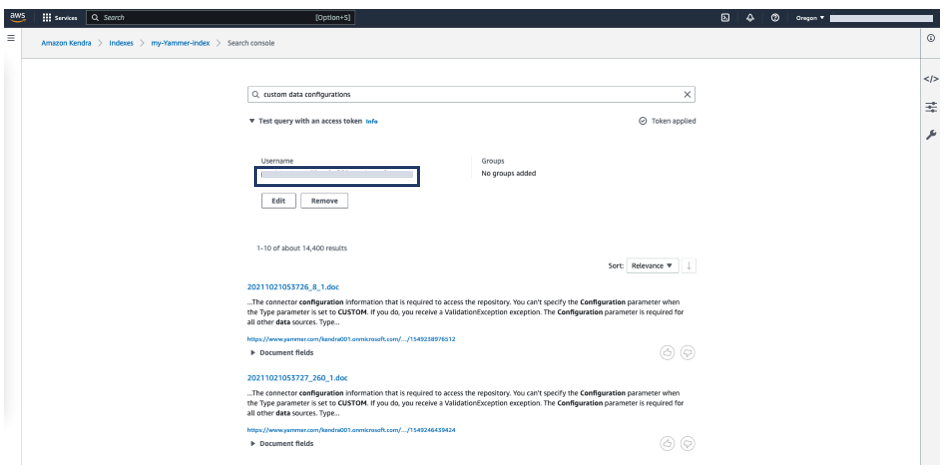
Task: Click the Remove token button
Action: point(324,201)
